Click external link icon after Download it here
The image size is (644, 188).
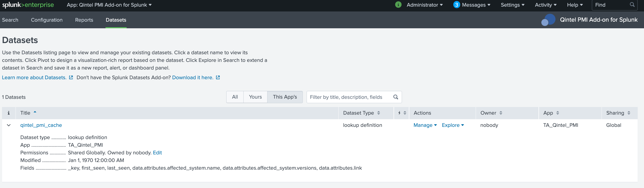[x=218, y=77]
